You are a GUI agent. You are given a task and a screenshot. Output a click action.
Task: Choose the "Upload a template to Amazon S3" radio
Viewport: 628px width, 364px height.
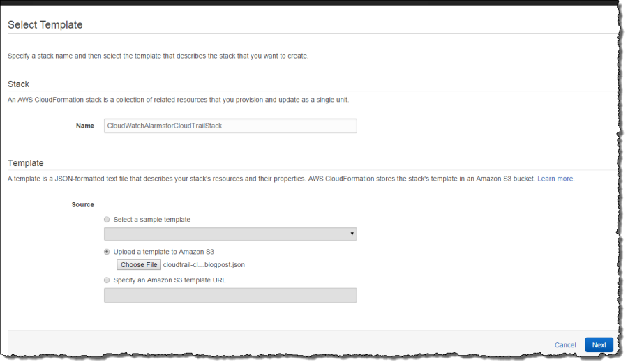pos(107,252)
